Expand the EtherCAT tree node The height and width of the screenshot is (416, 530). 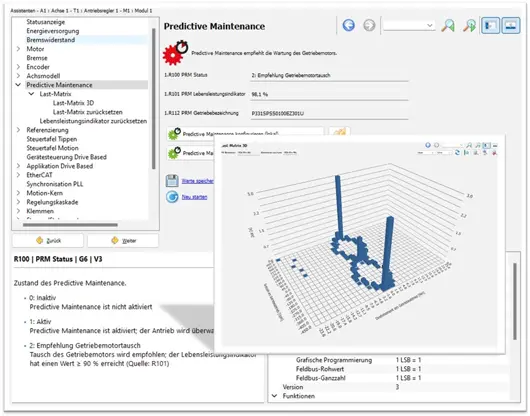pos(18,175)
